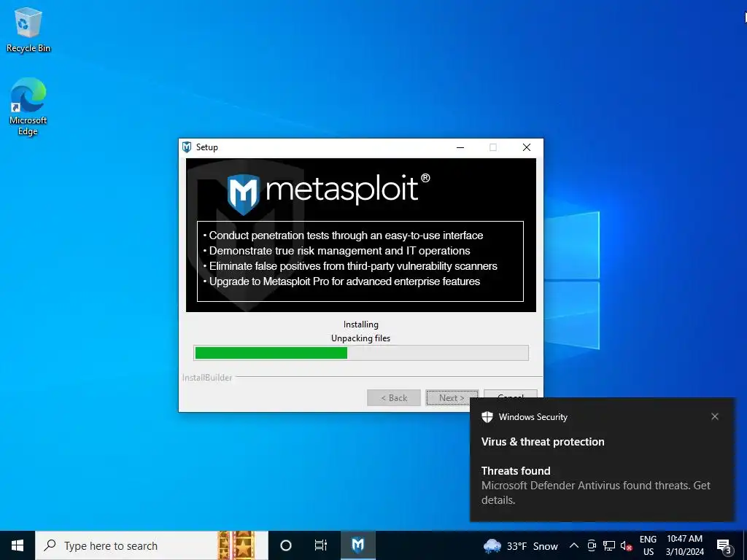Viewport: 747px width, 560px height.
Task: Click the taskbar search box
Action: tap(152, 545)
